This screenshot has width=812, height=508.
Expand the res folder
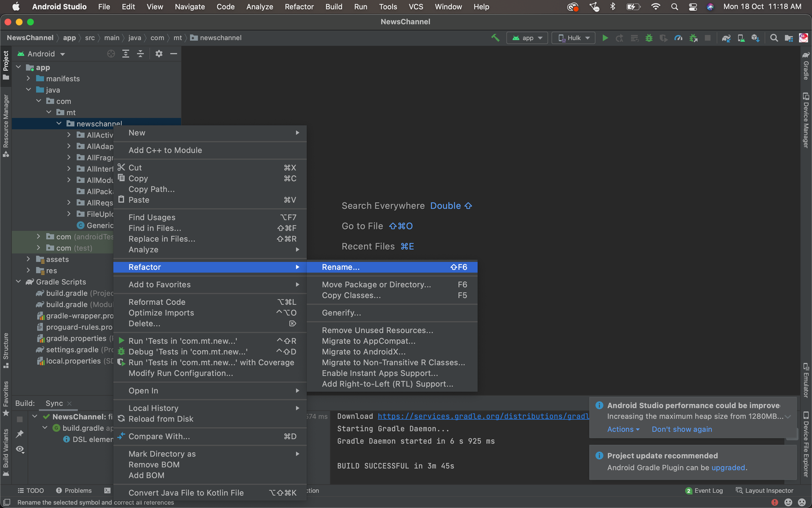click(29, 271)
